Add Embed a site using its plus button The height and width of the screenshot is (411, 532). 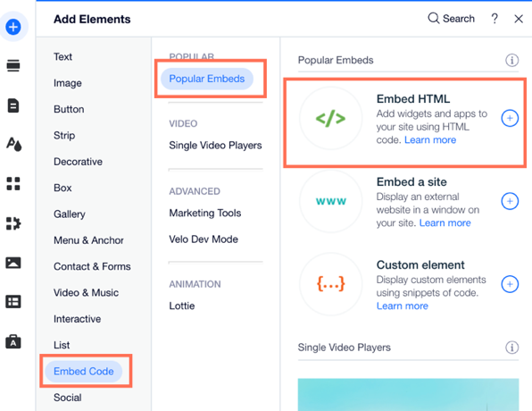[510, 201]
